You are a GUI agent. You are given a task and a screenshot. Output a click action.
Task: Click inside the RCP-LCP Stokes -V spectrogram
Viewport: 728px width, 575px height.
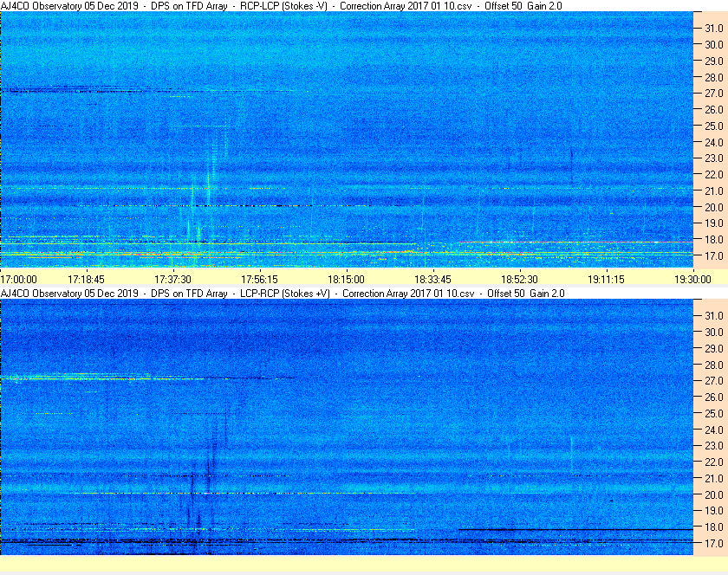point(347,139)
